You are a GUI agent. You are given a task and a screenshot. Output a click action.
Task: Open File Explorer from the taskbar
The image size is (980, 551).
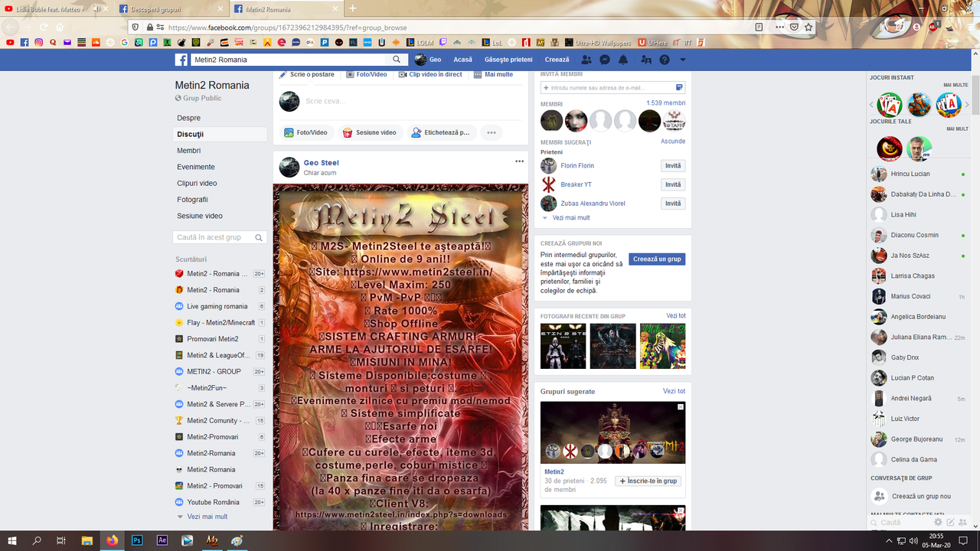pos(87,540)
